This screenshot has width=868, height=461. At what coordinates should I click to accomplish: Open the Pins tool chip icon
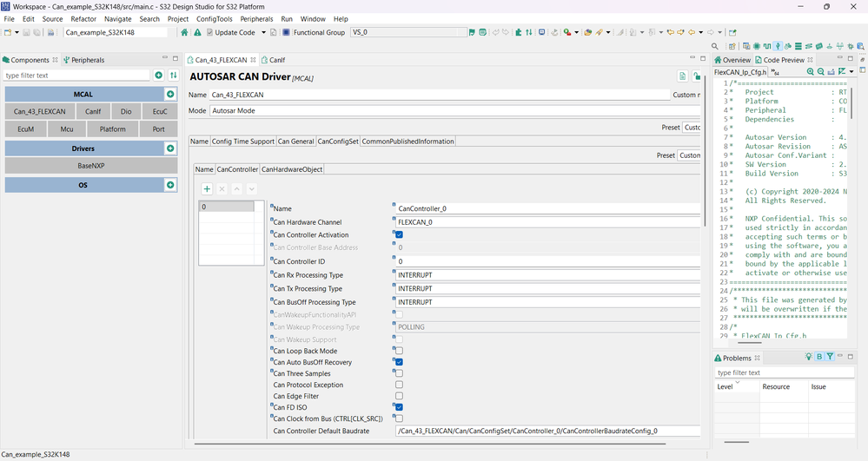(757, 47)
